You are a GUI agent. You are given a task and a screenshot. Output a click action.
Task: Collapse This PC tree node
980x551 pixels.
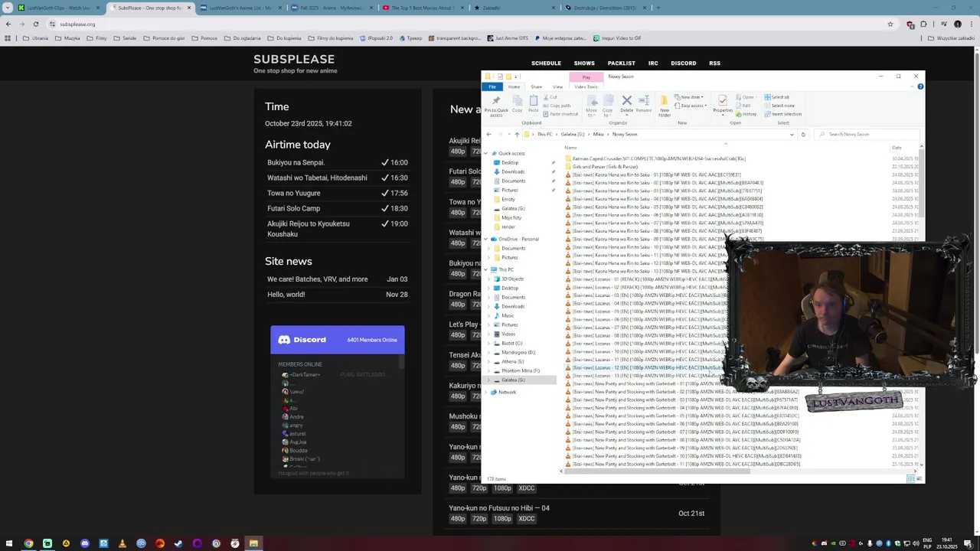pos(486,269)
